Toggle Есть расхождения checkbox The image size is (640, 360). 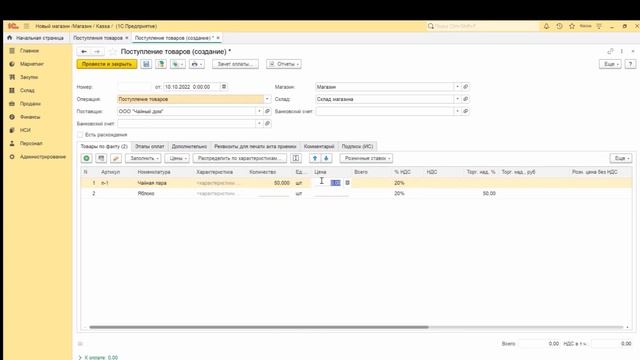coord(80,135)
